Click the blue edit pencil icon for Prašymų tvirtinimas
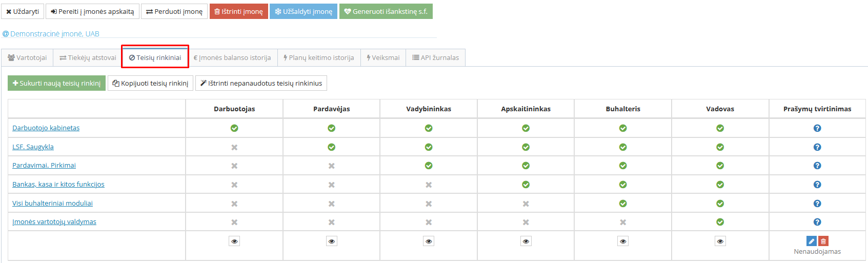Screen dimensions: 868x263 pyautogui.click(x=811, y=241)
